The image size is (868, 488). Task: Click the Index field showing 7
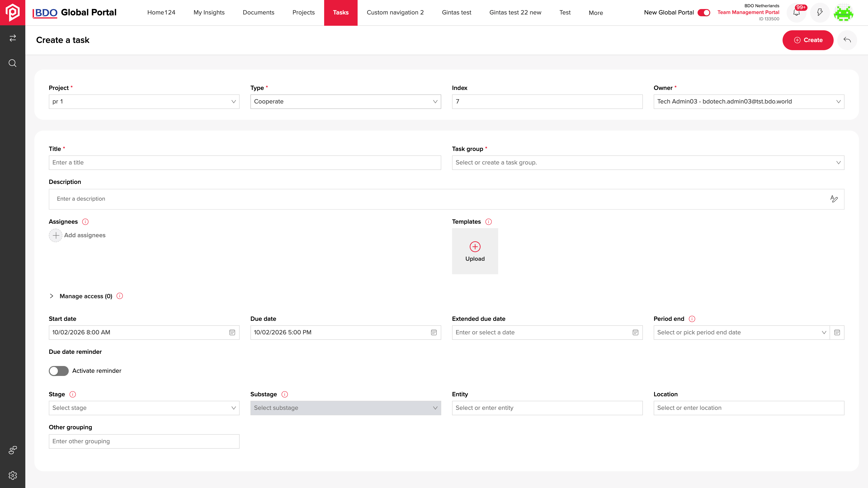[x=547, y=102]
